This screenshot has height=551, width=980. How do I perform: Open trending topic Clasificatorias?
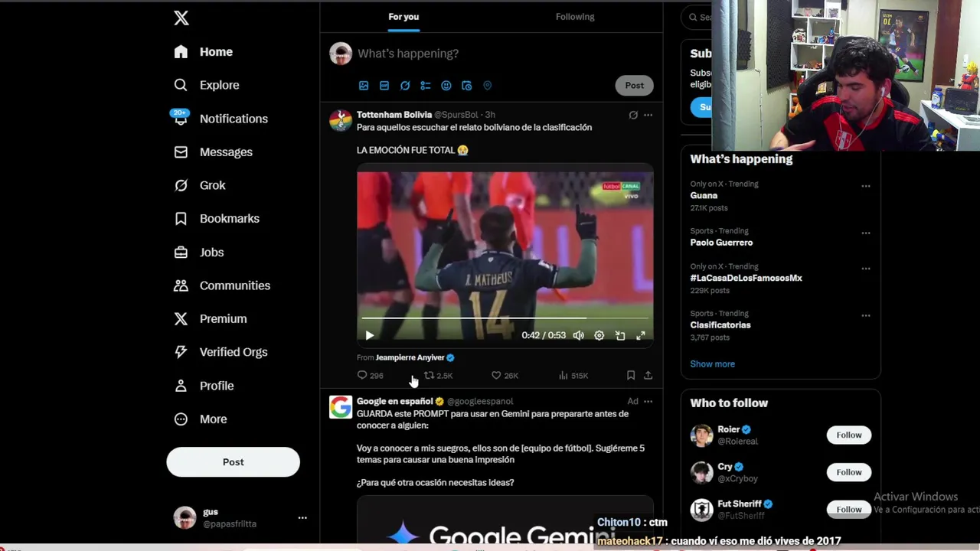tap(720, 325)
